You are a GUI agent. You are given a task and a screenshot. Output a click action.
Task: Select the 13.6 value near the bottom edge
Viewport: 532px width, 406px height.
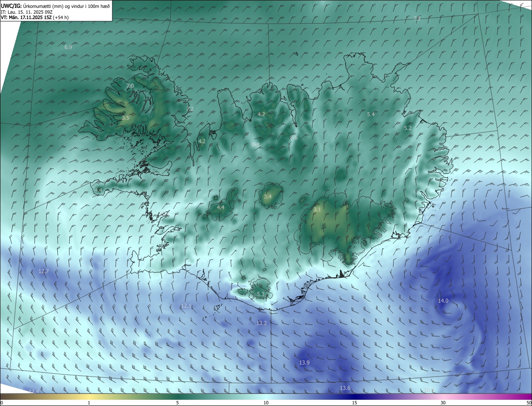345,388
